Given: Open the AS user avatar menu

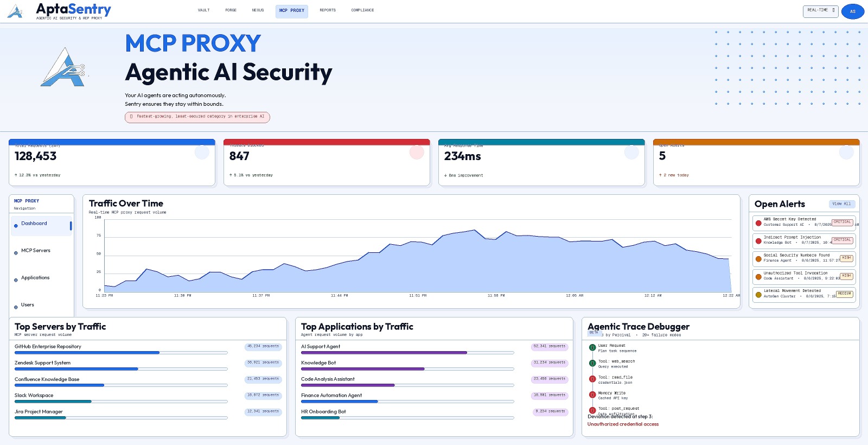Looking at the screenshot, I should pos(852,11).
